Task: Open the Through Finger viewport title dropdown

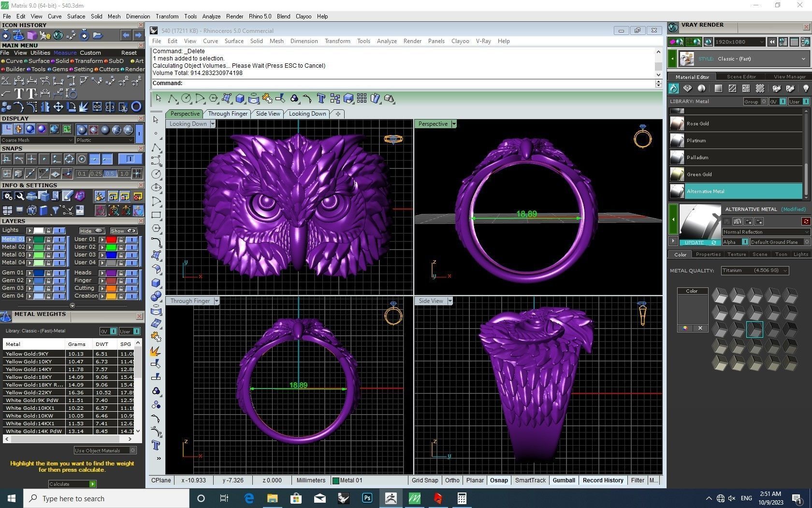Action: (217, 301)
